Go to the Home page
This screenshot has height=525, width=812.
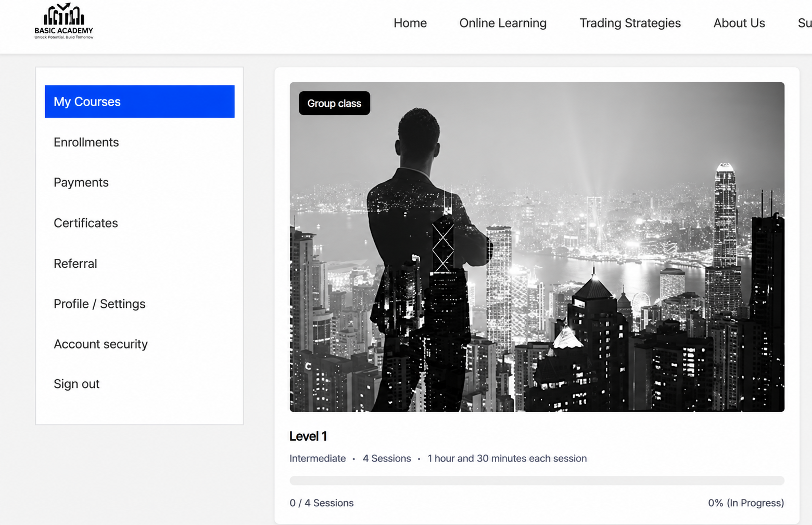410,23
